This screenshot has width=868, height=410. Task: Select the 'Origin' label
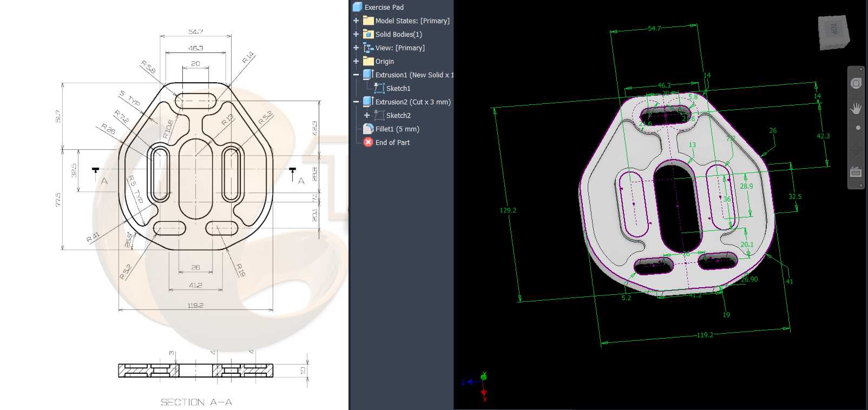pos(385,61)
